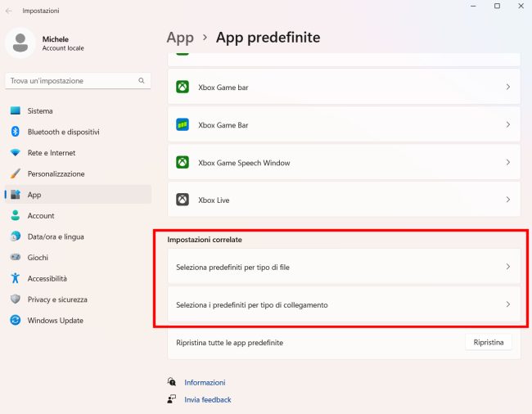Click Account label in sidebar
Viewport: 532px width, 414px height.
(x=41, y=216)
